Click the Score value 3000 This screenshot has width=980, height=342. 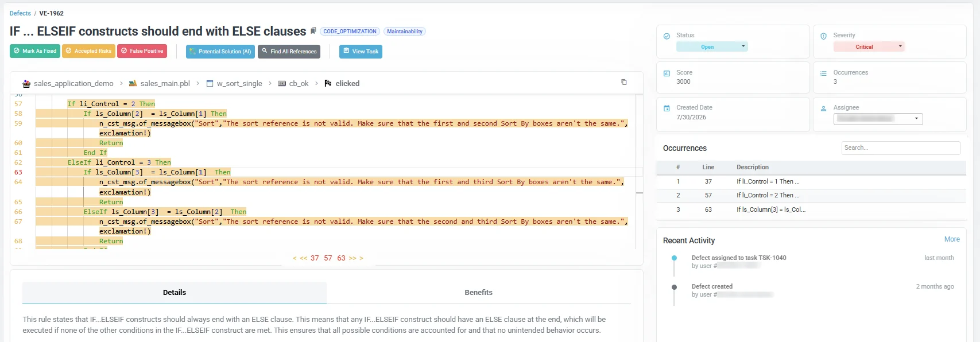683,82
